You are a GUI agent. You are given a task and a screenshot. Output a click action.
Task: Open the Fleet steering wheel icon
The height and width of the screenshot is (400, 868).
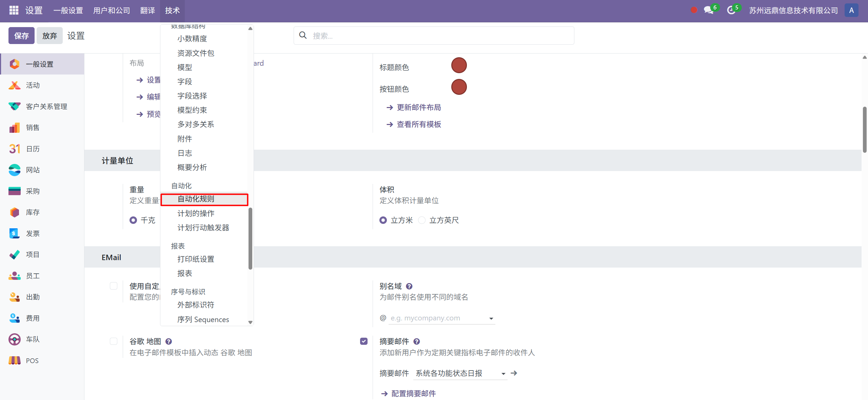[14, 339]
